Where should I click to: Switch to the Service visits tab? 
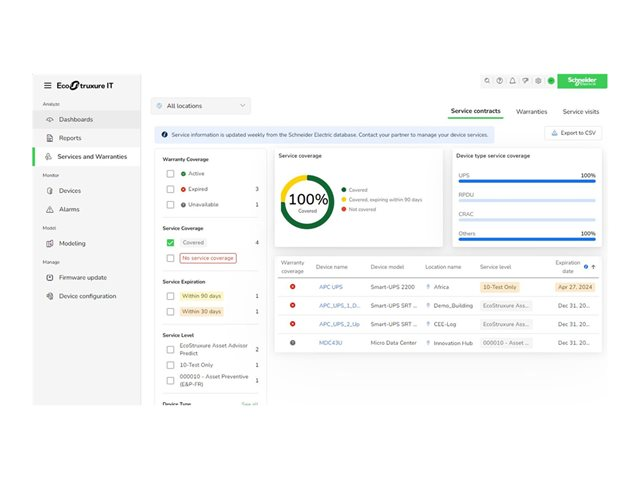point(580,111)
